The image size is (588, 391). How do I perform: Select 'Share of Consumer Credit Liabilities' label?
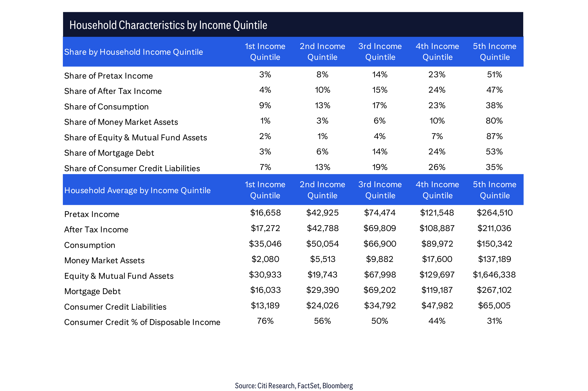pos(132,168)
